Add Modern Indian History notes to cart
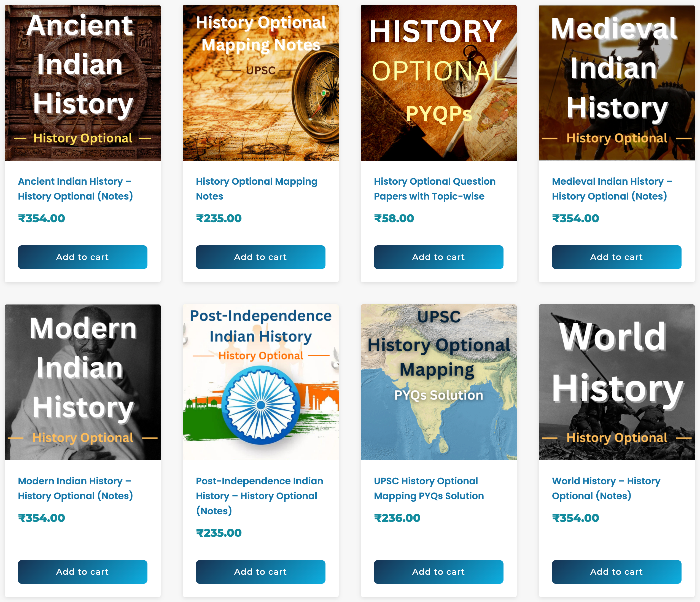Image resolution: width=700 pixels, height=602 pixels. pyautogui.click(x=82, y=572)
